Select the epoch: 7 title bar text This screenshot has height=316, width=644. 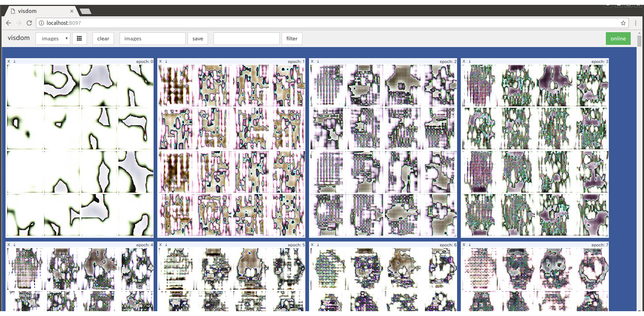click(600, 245)
